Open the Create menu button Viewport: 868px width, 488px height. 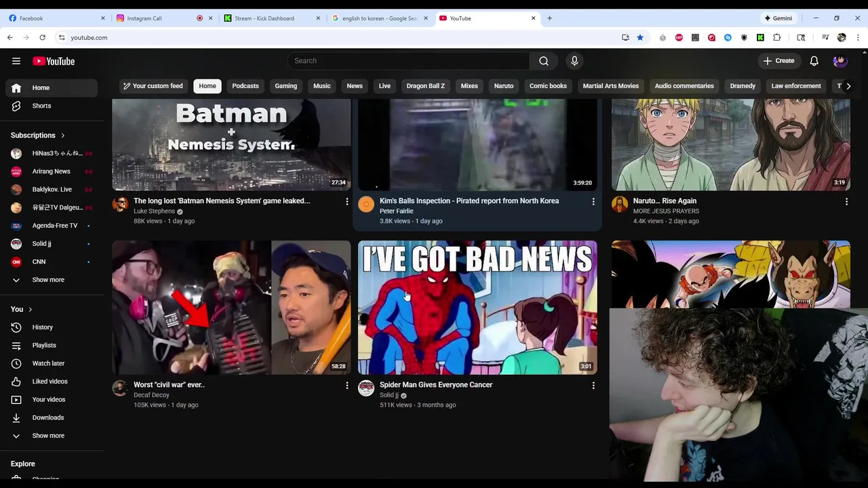[x=778, y=61]
